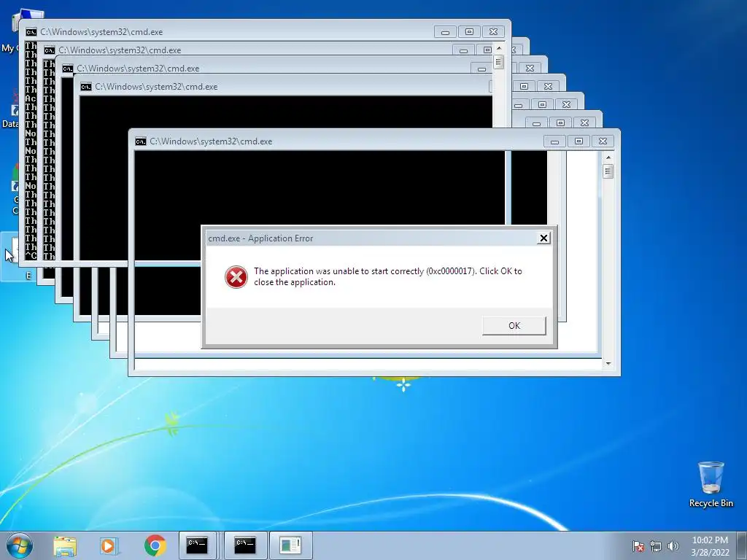The width and height of the screenshot is (747, 560).
Task: Click OK in the Application Error dialog
Action: point(514,326)
